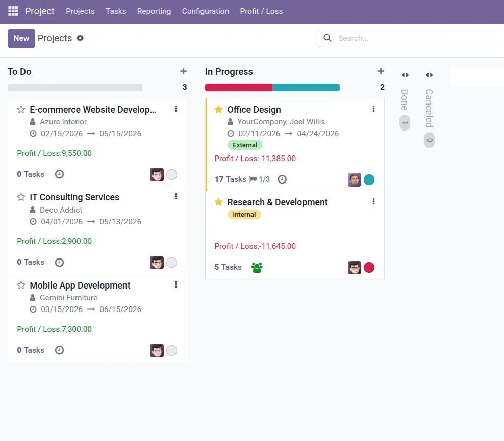Open the Projects menu

tap(81, 11)
